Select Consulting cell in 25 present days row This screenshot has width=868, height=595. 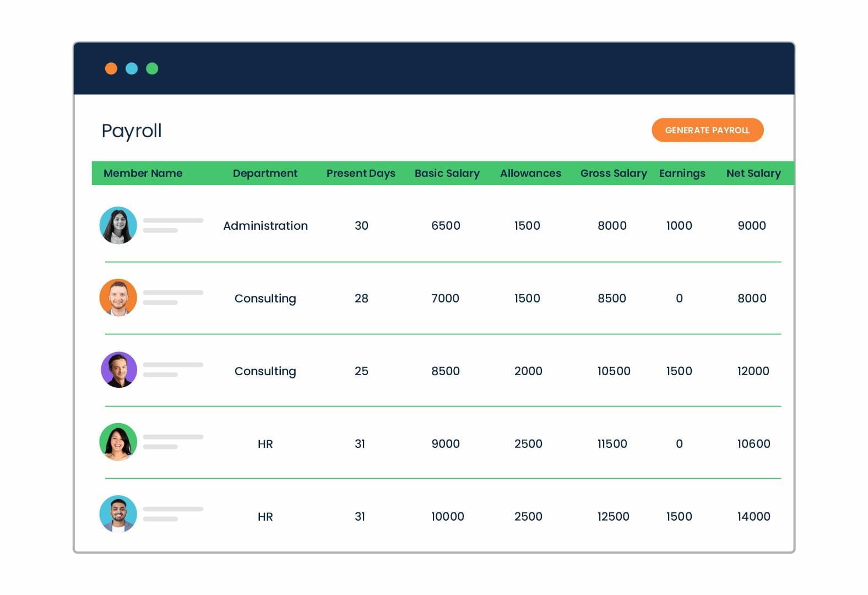265,371
